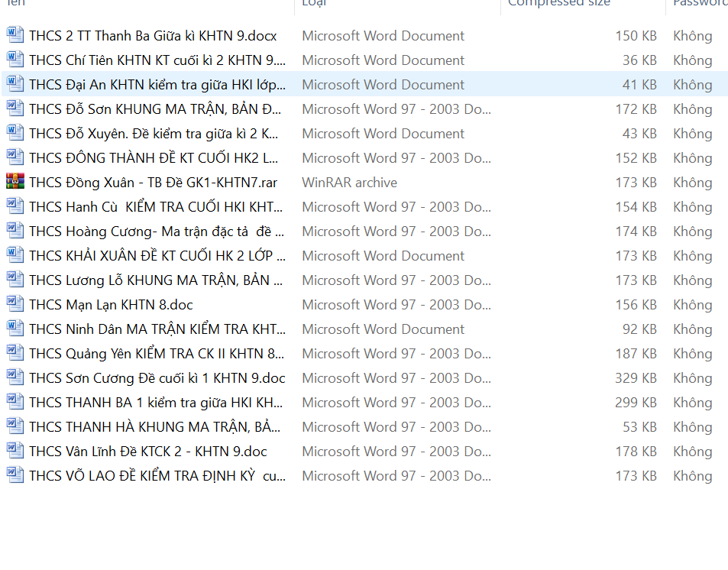Select THCS THANH BA 1 kiểm tra file
Viewport: 728px width, 570px height.
pyautogui.click(x=156, y=403)
